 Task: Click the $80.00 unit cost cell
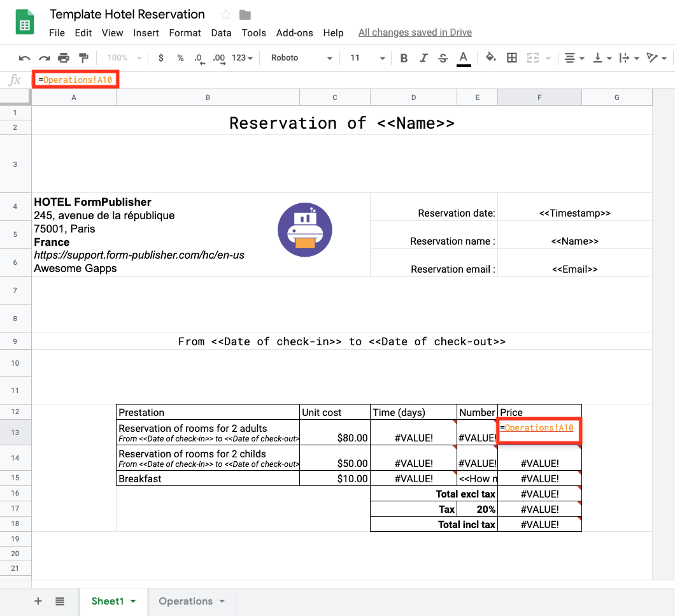[x=335, y=433]
